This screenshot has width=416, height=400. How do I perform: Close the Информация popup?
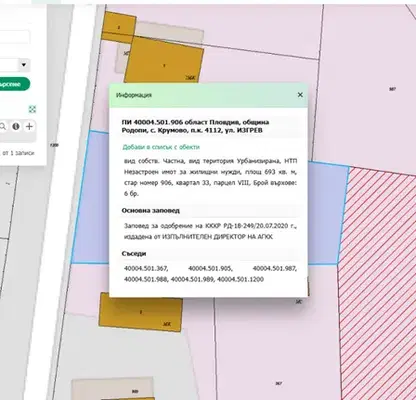click(300, 95)
